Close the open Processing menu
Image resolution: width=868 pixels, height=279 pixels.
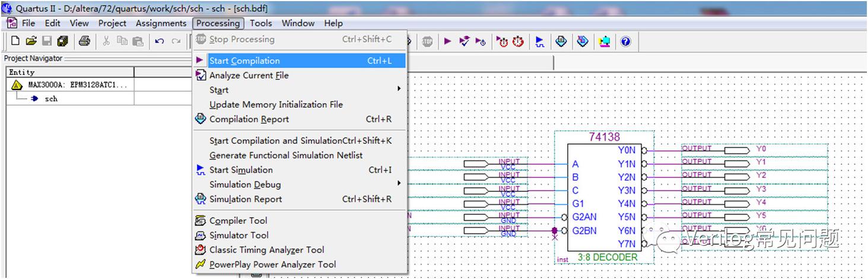218,23
